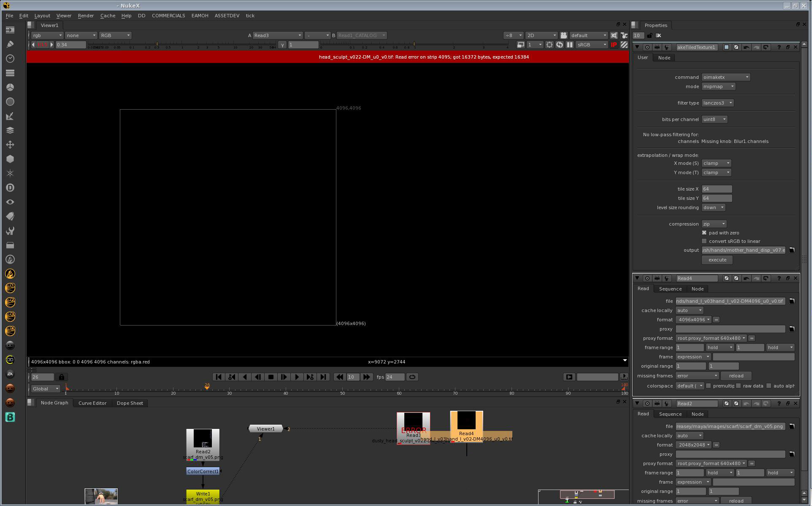
Task: Open the Cache menu
Action: click(108, 16)
